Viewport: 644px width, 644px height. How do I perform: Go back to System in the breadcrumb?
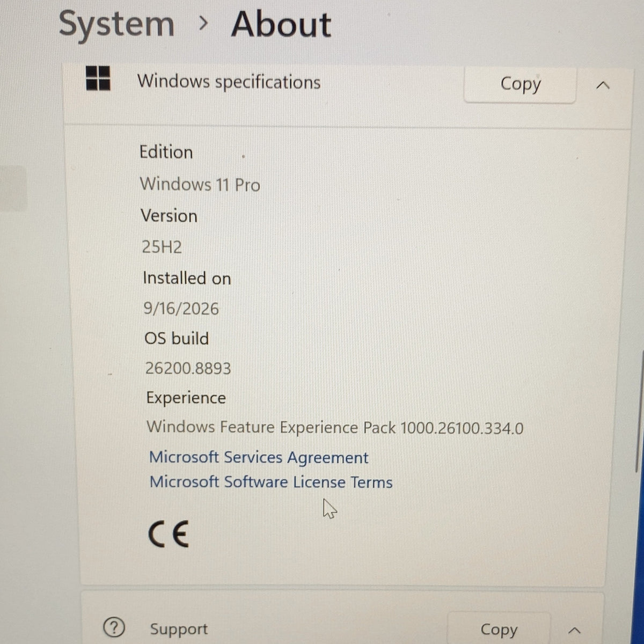[116, 25]
